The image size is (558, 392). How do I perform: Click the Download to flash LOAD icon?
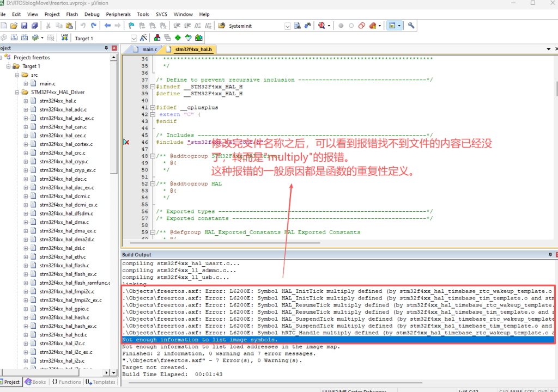(x=65, y=38)
